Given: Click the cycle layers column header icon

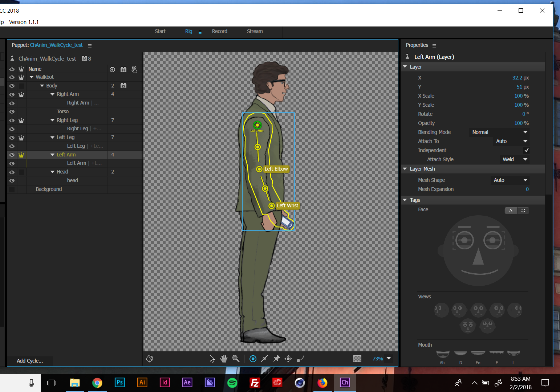Looking at the screenshot, I should [123, 69].
